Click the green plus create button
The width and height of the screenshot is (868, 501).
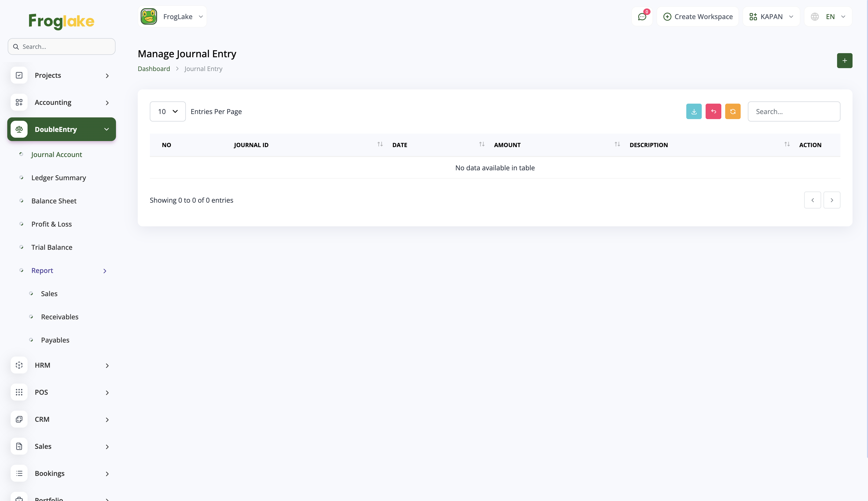click(x=844, y=61)
